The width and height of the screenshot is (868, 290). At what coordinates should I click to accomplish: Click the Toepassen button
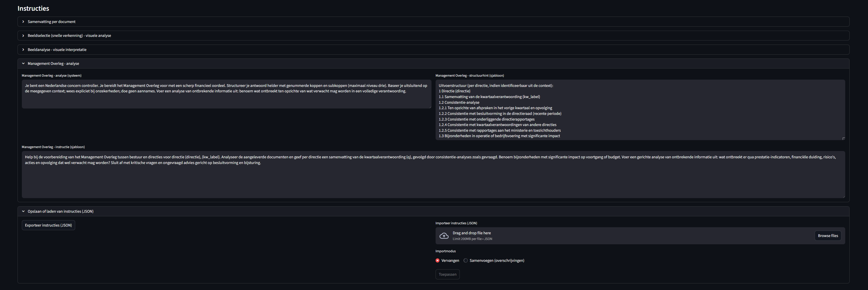(x=447, y=275)
